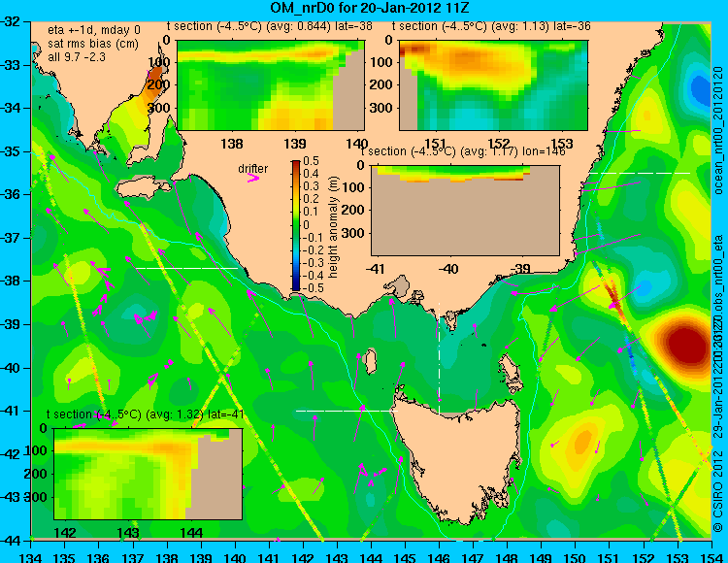Click the "© CSIRO 2012" copyright text
The height and width of the screenshot is (563, 728).
coord(718,490)
